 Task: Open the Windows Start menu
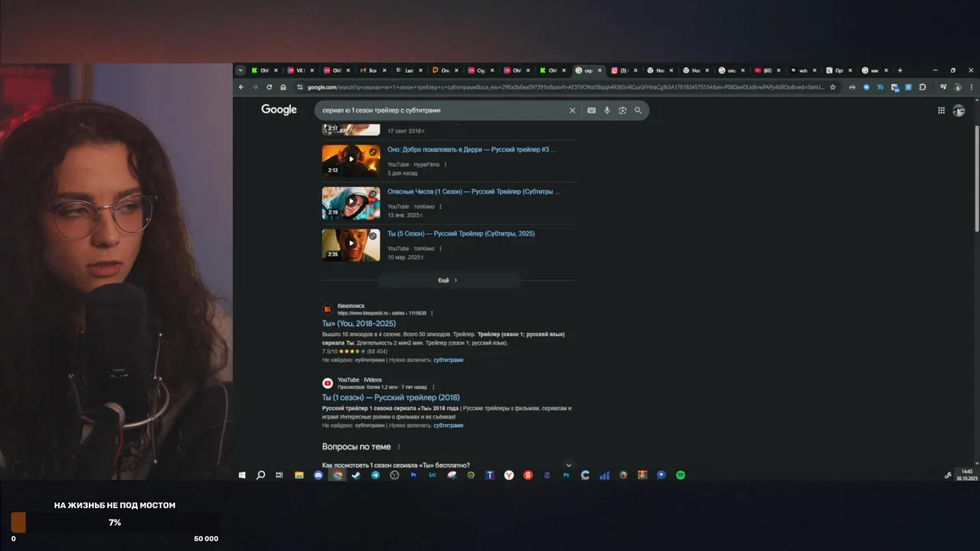click(242, 475)
